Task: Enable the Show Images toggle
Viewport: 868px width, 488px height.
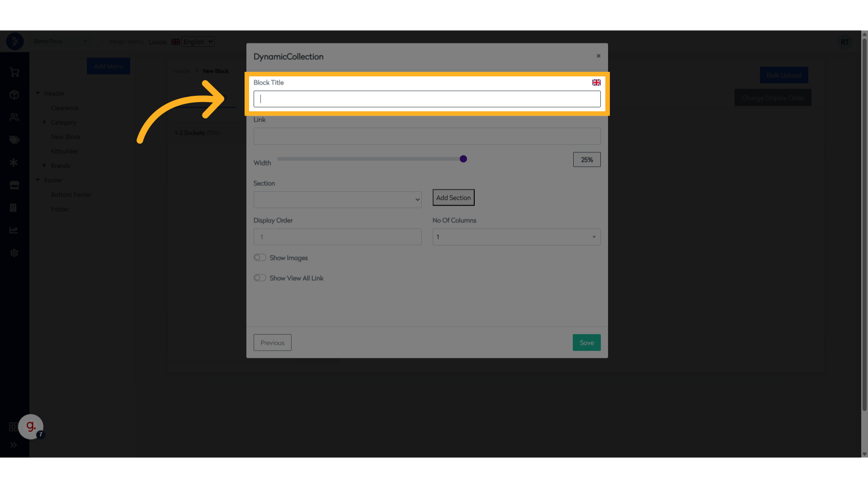Action: click(260, 257)
